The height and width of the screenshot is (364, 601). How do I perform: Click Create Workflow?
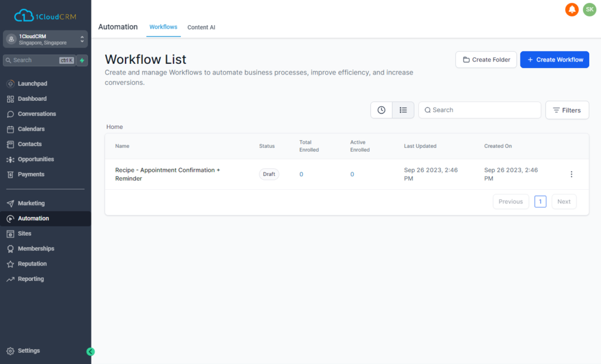click(554, 59)
